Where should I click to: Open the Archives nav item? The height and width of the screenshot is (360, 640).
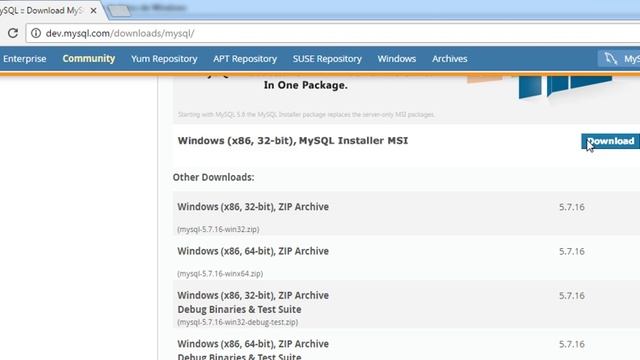pyautogui.click(x=449, y=59)
